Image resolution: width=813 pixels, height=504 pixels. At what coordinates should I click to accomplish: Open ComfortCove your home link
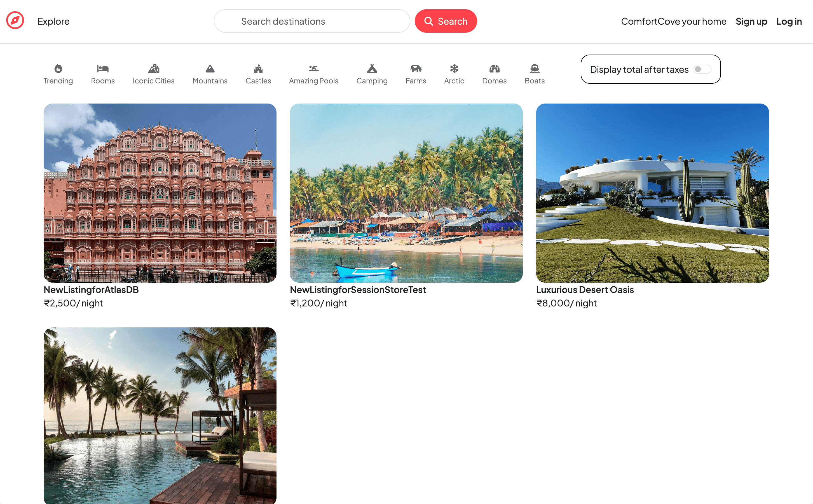tap(674, 21)
